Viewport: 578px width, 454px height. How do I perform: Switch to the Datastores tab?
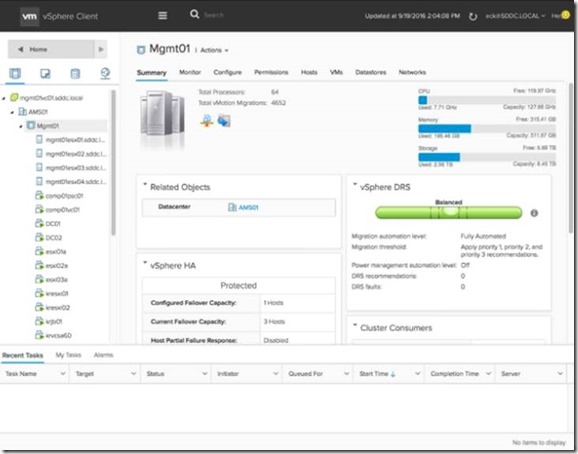pyautogui.click(x=370, y=72)
